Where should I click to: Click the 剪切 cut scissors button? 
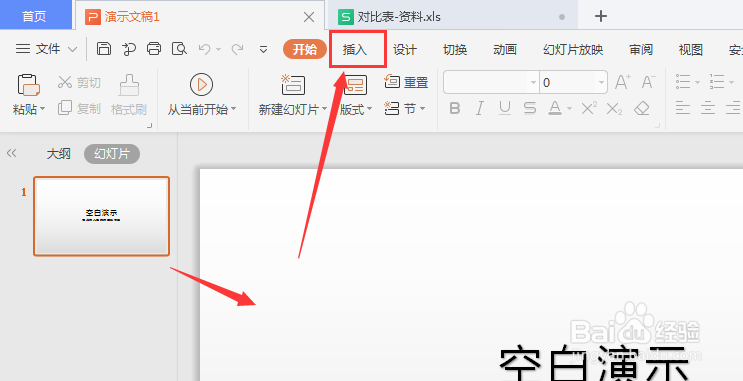[x=79, y=82]
